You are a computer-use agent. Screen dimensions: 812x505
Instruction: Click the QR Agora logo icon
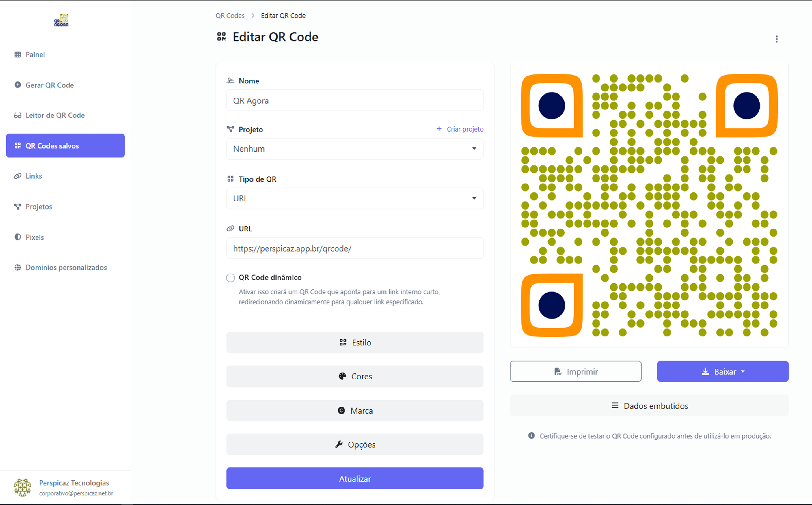(x=62, y=20)
